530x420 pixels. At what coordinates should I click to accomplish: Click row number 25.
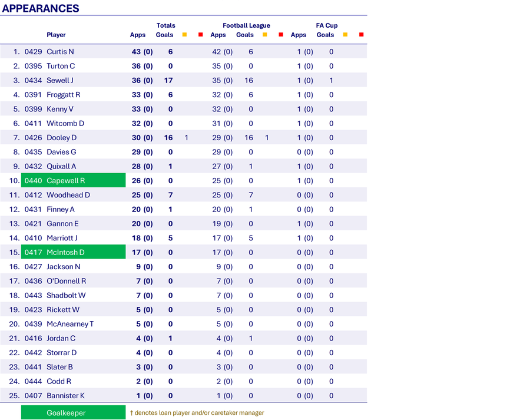click(x=14, y=396)
